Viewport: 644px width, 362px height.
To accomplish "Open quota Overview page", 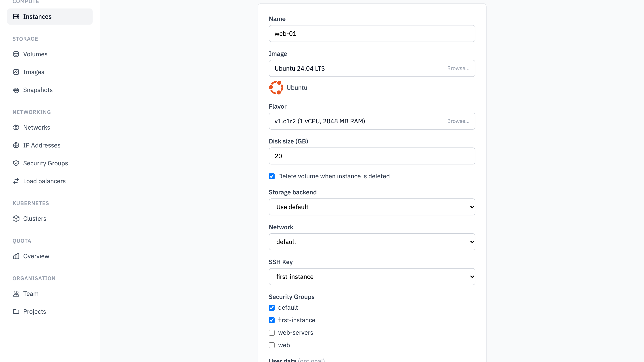I will 50,256.
